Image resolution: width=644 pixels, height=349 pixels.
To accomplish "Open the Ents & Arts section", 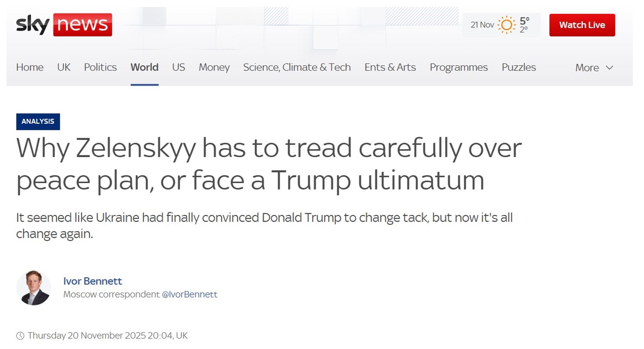I will [390, 67].
